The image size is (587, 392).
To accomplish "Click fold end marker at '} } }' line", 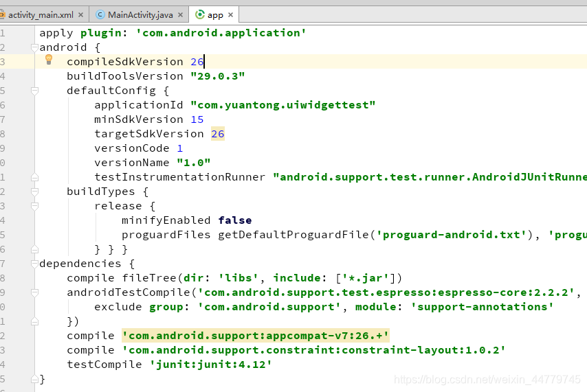I will (34, 249).
